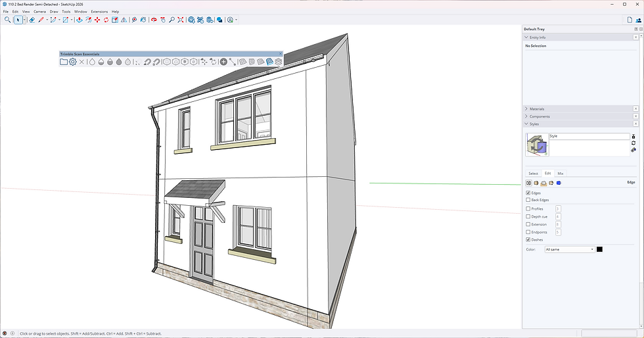This screenshot has width=644, height=338.
Task: Switch to the Select tab in Styles
Action: 533,174
